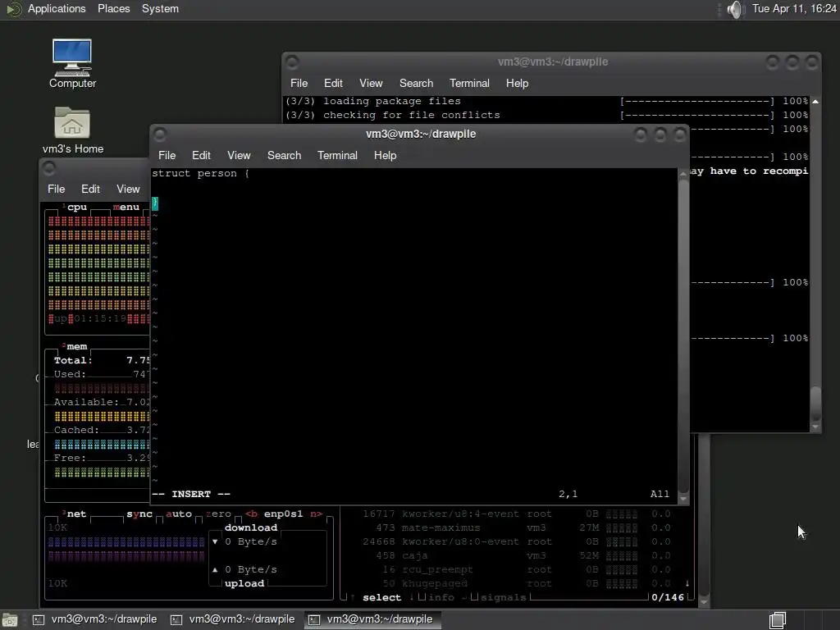
Task: Click the window menu icon of background pacman terminal
Action: coord(292,62)
